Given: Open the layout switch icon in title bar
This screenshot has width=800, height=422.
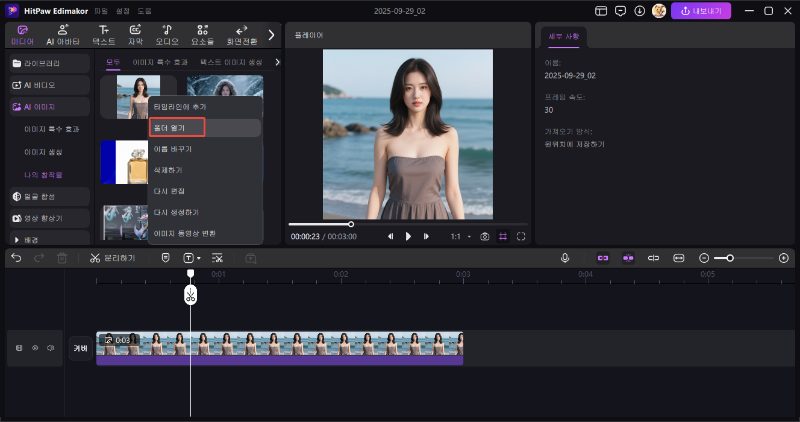Looking at the screenshot, I should coord(601,11).
